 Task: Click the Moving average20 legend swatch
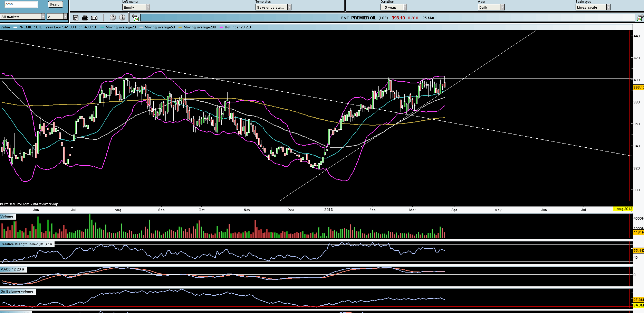[102, 27]
